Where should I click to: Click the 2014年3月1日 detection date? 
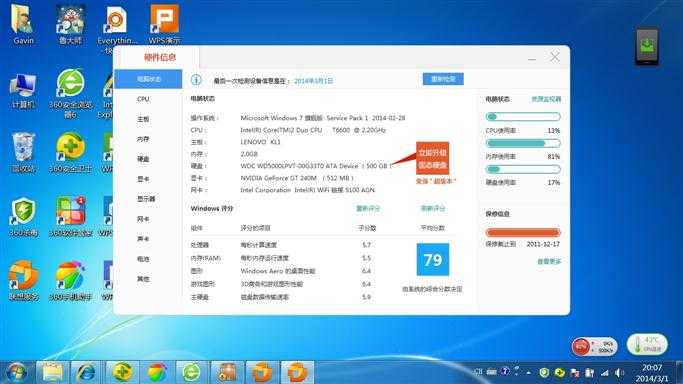[x=314, y=81]
